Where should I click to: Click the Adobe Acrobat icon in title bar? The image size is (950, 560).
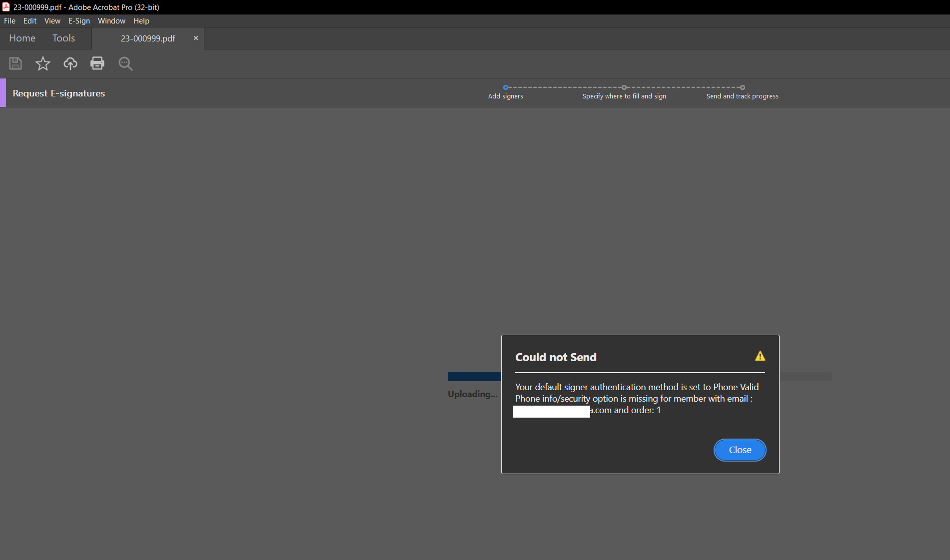point(5,7)
